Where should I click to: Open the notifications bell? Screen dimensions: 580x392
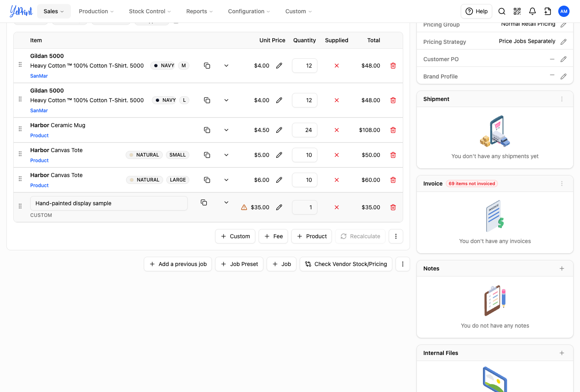(x=532, y=11)
